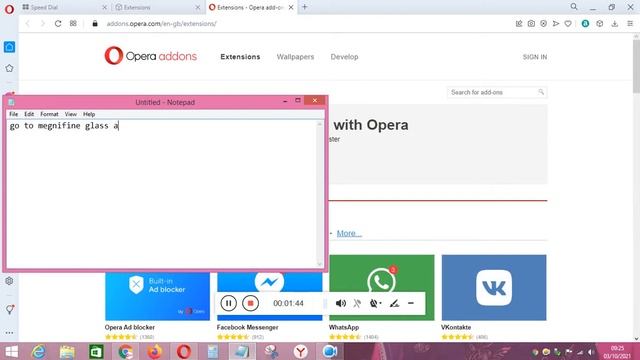Open the Notepad Format menu

coord(49,114)
